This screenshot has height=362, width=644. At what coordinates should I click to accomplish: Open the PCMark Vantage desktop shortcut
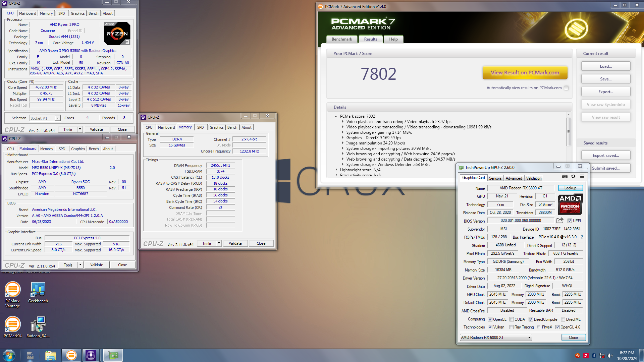click(12, 295)
